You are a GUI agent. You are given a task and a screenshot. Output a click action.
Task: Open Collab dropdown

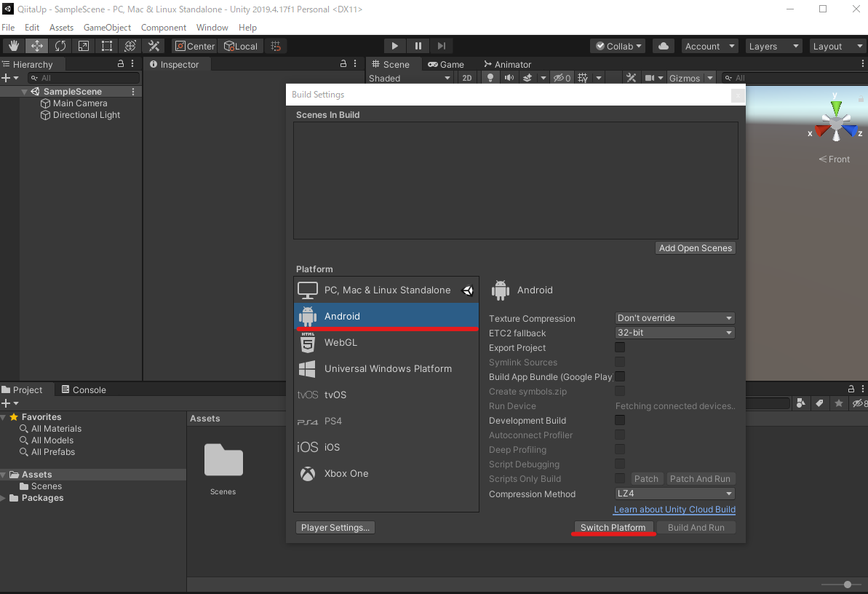618,46
